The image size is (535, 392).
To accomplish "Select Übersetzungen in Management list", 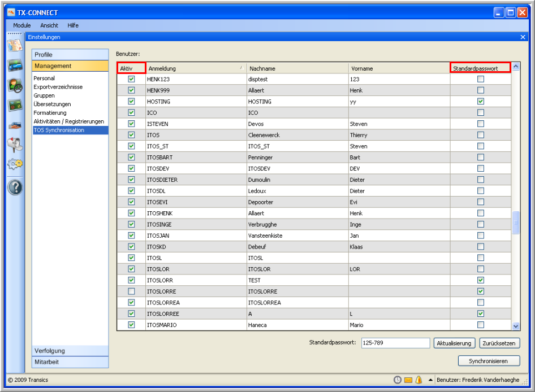I will coord(52,104).
